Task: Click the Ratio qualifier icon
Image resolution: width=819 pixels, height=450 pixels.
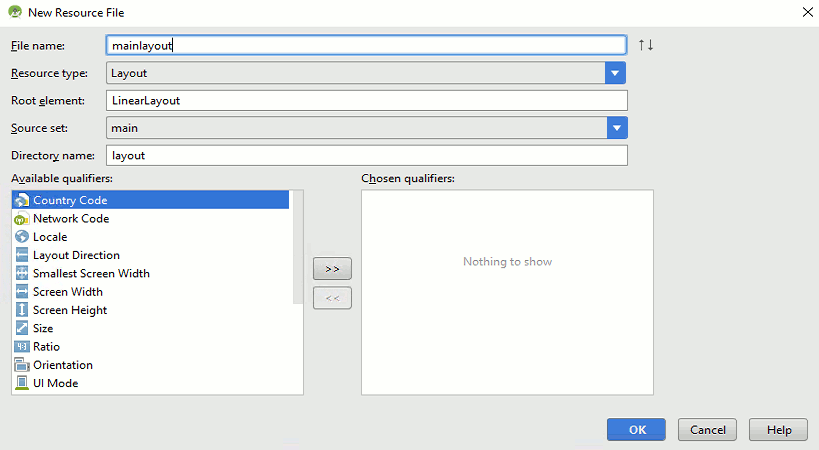Action: pyautogui.click(x=21, y=347)
